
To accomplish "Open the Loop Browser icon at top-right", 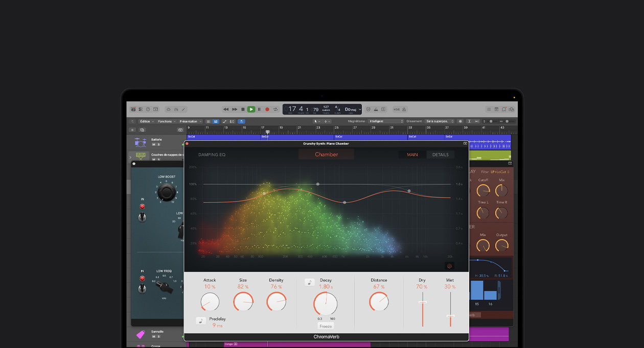I will point(504,109).
